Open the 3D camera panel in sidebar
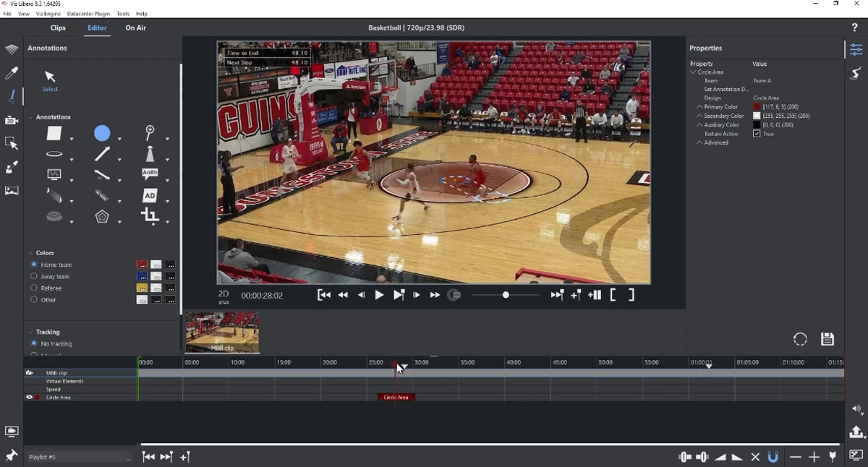This screenshot has height=467, width=868. [x=12, y=120]
